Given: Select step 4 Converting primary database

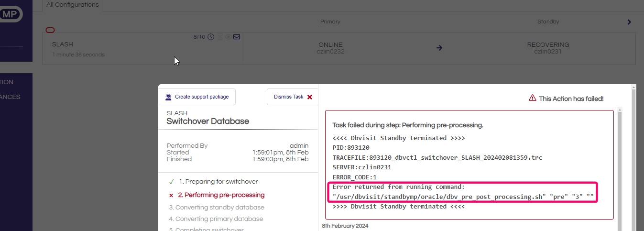Looking at the screenshot, I should (x=216, y=219).
